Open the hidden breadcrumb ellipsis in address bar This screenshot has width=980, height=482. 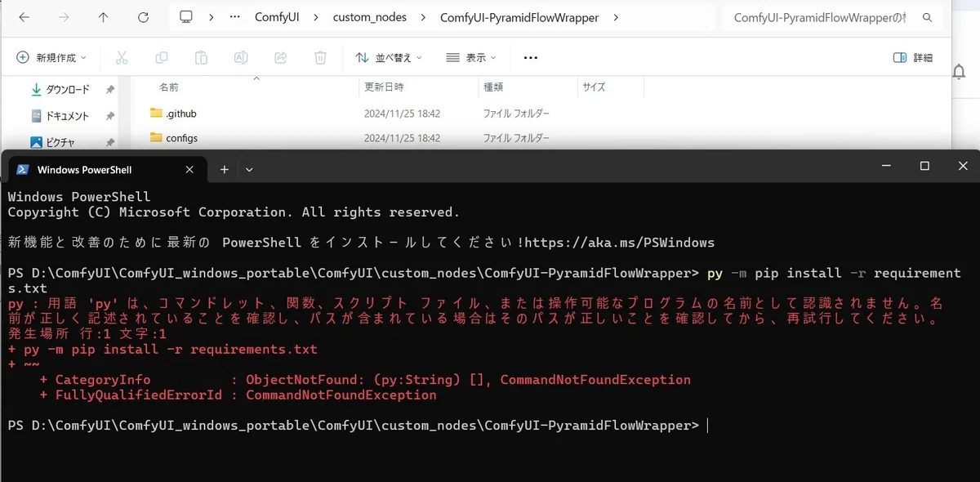tap(235, 17)
